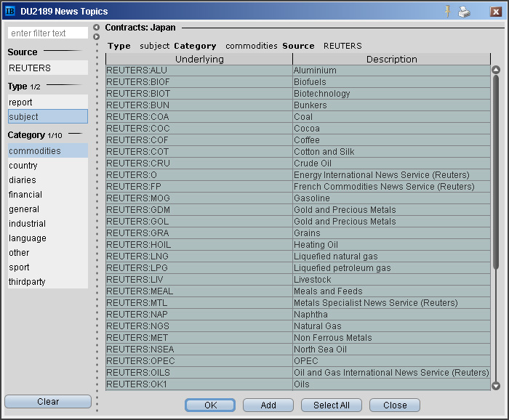This screenshot has height=420, width=509.
Task: Select the REUTERS:BIOF underlying cell
Action: (x=199, y=82)
